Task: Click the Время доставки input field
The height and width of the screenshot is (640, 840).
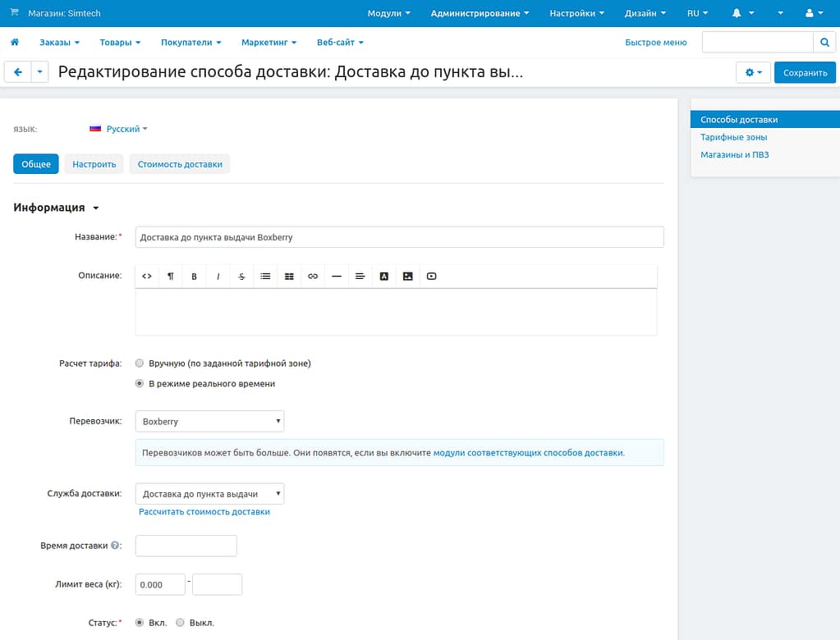Action: coord(186,546)
